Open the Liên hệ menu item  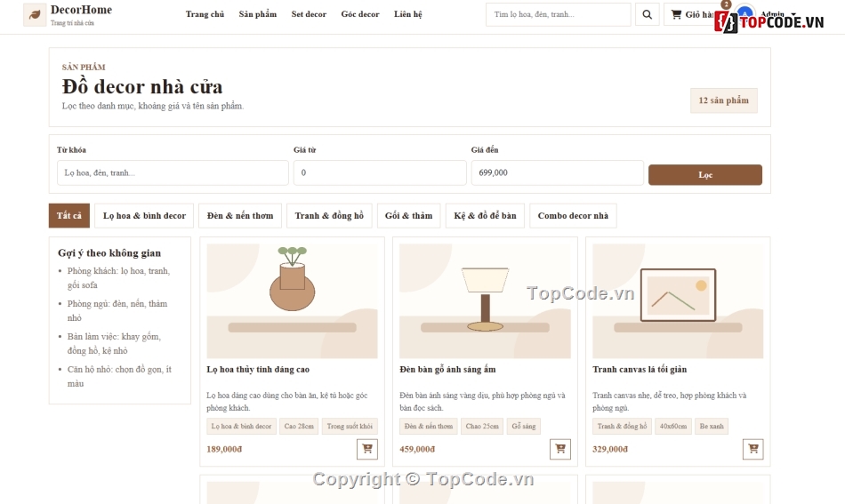click(x=408, y=14)
